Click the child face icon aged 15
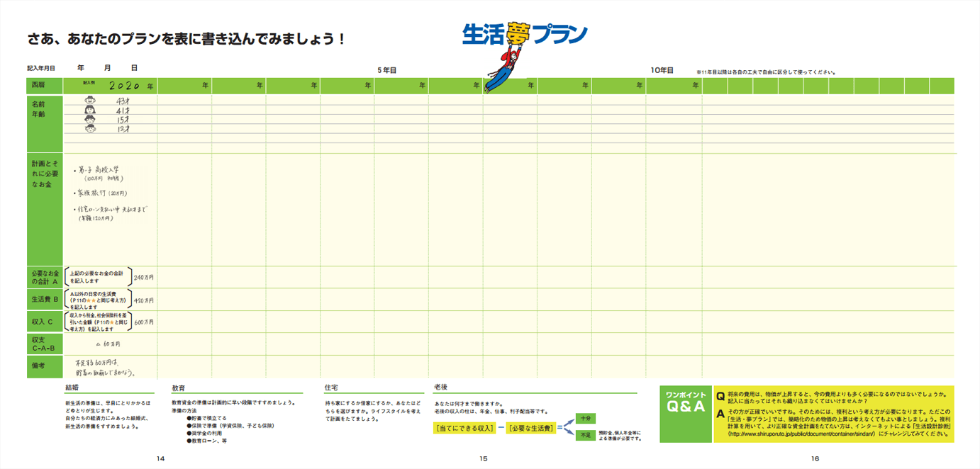The height and width of the screenshot is (469, 980). pos(90,120)
